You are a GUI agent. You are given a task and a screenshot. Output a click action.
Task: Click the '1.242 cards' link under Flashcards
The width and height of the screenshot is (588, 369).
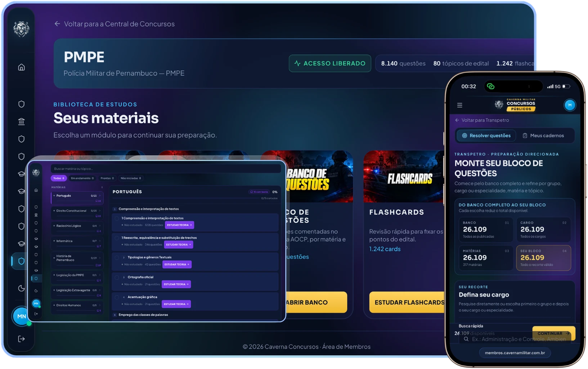click(385, 249)
